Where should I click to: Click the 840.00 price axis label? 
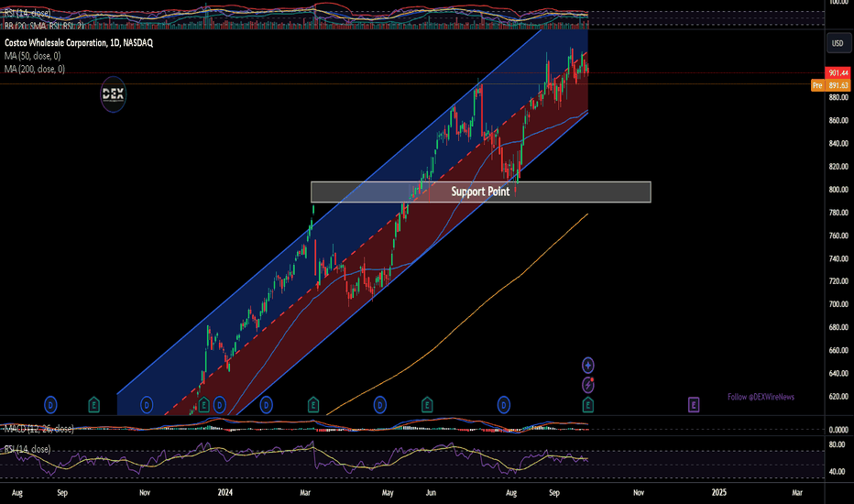tap(838, 143)
